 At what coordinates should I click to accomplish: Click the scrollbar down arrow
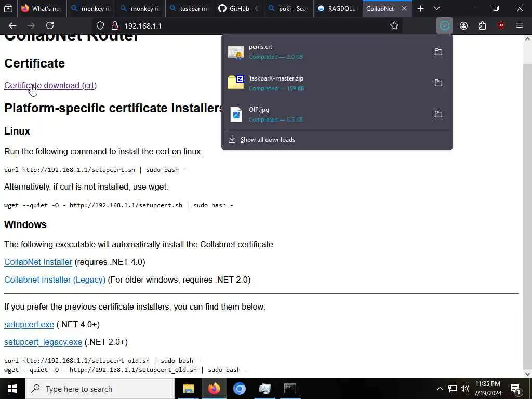[x=527, y=374]
